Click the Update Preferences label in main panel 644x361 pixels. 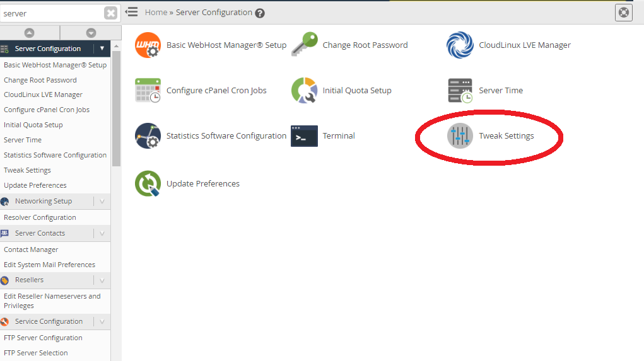click(x=203, y=183)
